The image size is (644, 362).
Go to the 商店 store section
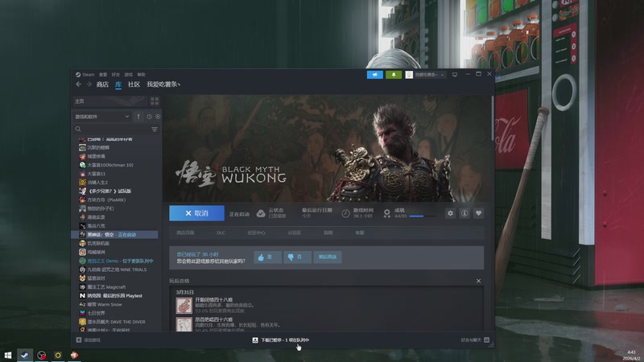pos(102,84)
